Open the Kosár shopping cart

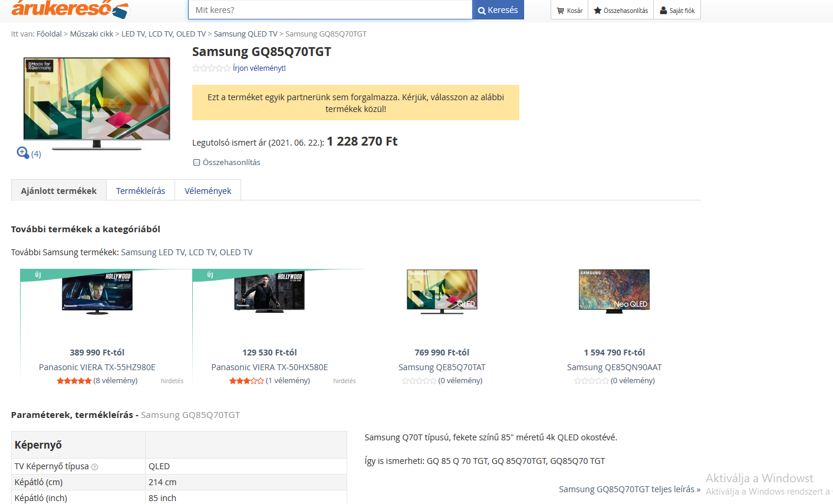click(569, 11)
